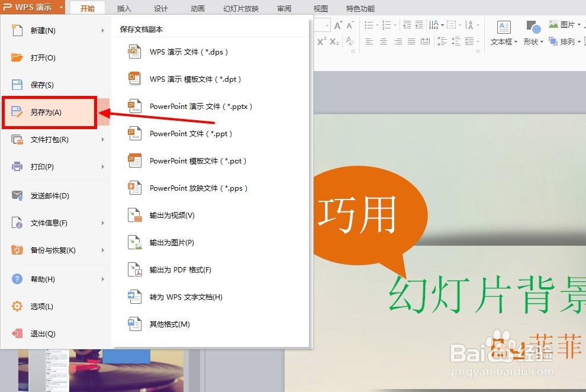Click the 退出(Q) exit icon
586x392 pixels.
[x=17, y=333]
